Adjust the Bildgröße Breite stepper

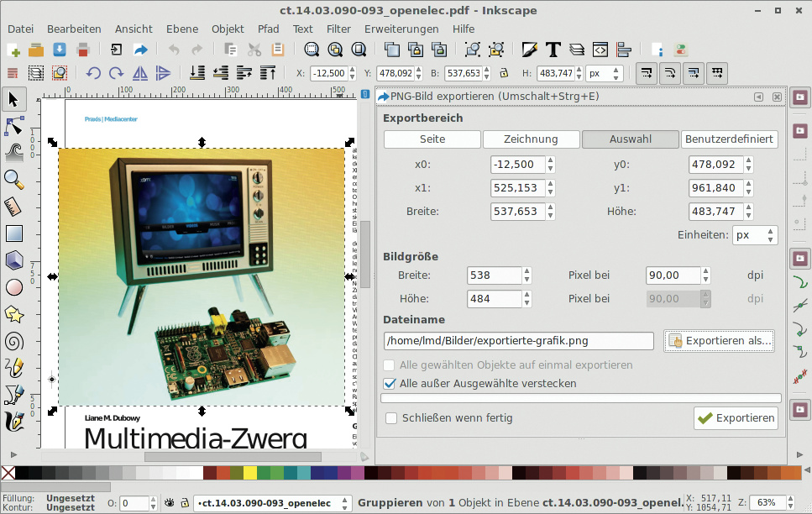tap(526, 275)
